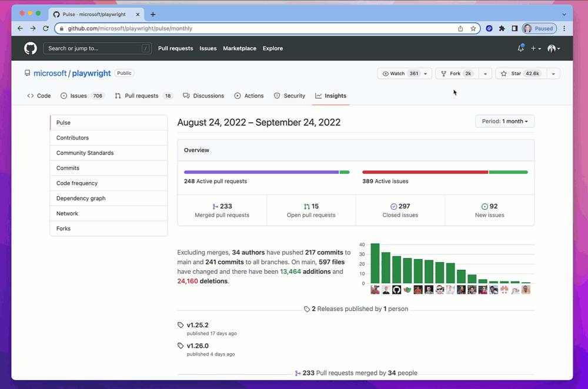
Task: Open the user avatar menu in the GitHub header
Action: pos(553,48)
